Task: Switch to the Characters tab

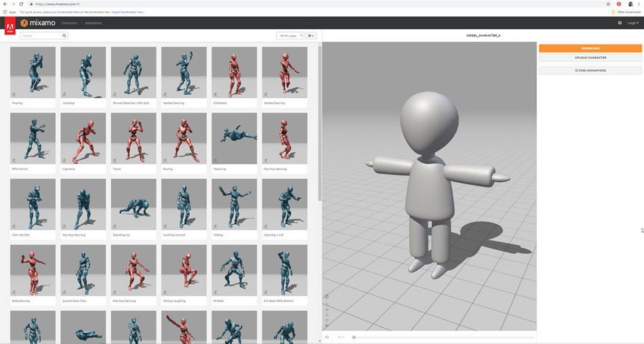Action: pos(69,23)
